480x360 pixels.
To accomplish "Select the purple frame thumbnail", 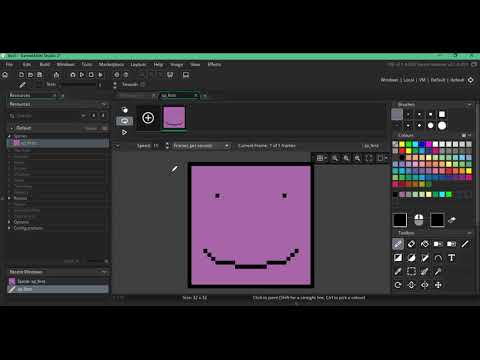I will click(x=174, y=118).
